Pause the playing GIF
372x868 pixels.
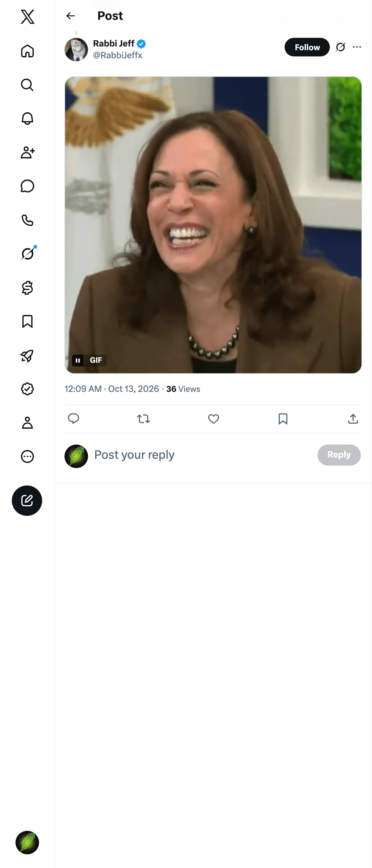78,360
